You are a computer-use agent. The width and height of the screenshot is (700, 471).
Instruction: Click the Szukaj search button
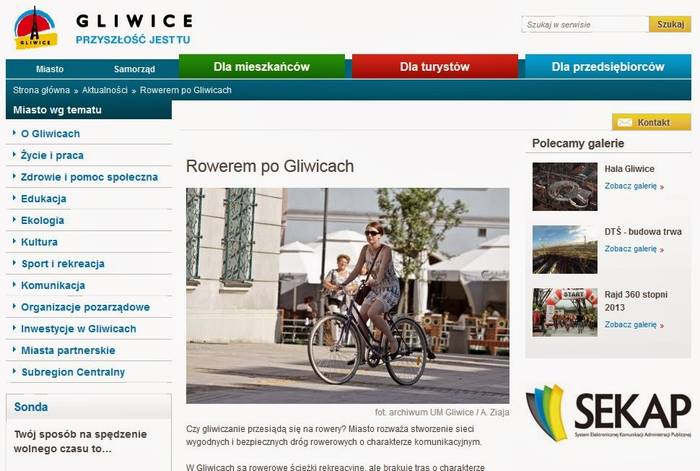tap(670, 24)
